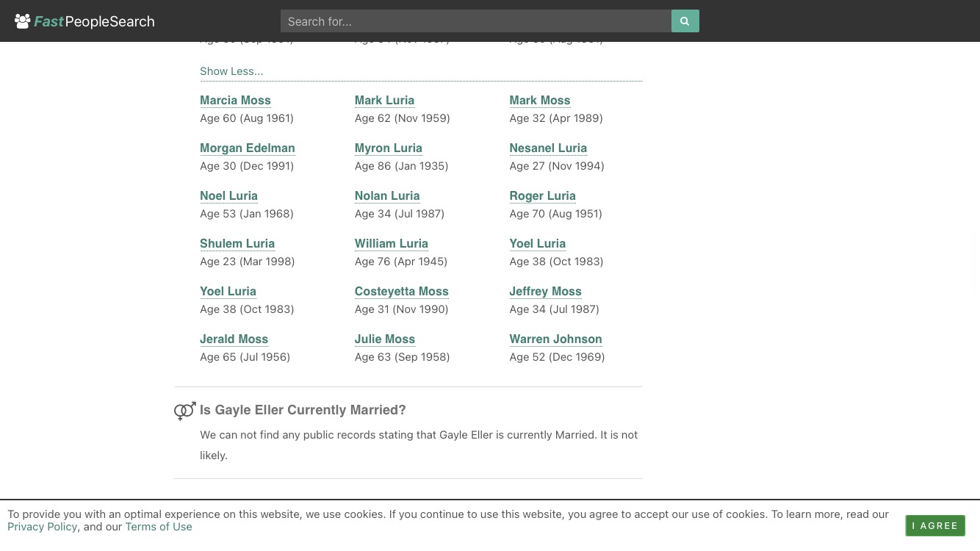The image size is (980, 551).
Task: Open Morgan Edelman profile link
Action: 248,148
